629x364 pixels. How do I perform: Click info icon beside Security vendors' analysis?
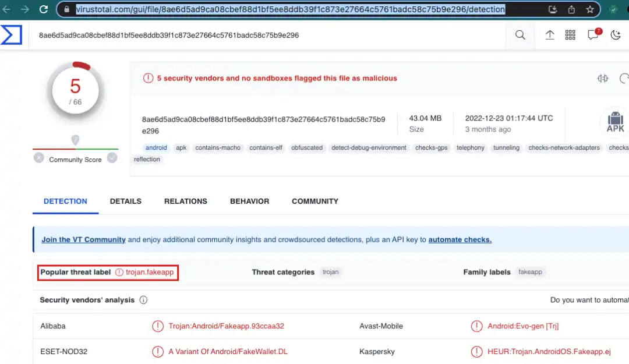click(x=143, y=301)
